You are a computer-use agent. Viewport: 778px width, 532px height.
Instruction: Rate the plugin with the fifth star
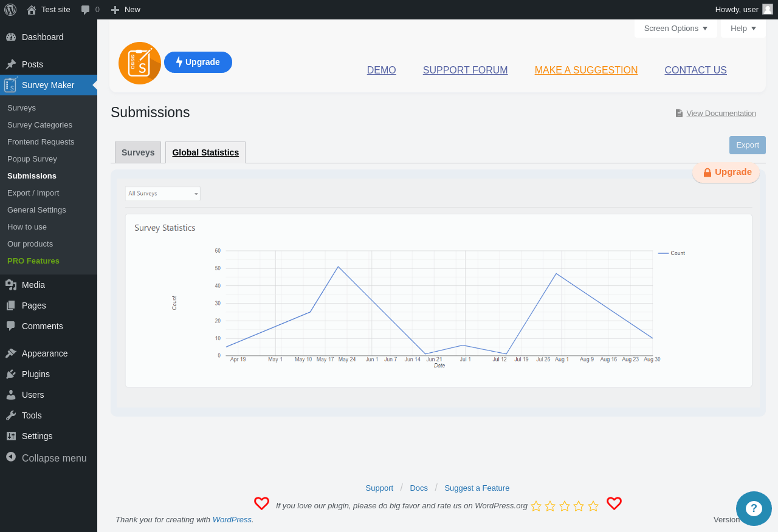pos(593,506)
